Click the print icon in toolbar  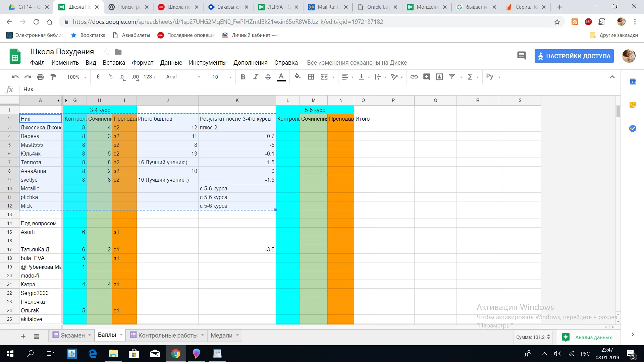click(x=40, y=77)
